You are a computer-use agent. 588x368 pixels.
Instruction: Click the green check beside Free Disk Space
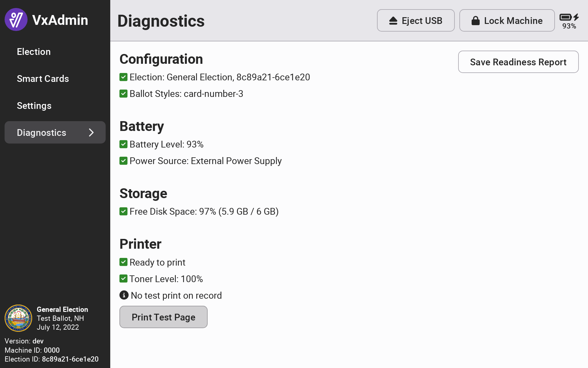pyautogui.click(x=123, y=211)
